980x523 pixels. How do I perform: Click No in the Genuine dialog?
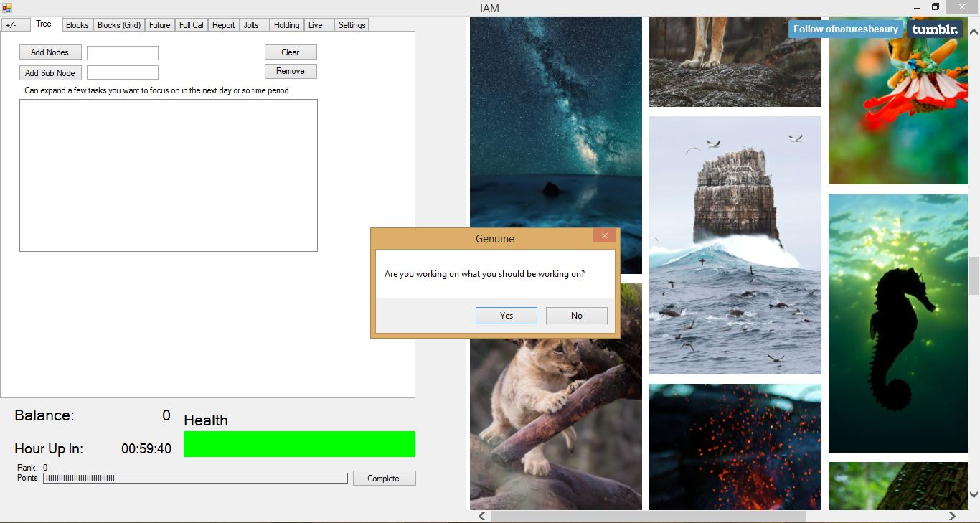click(x=576, y=316)
